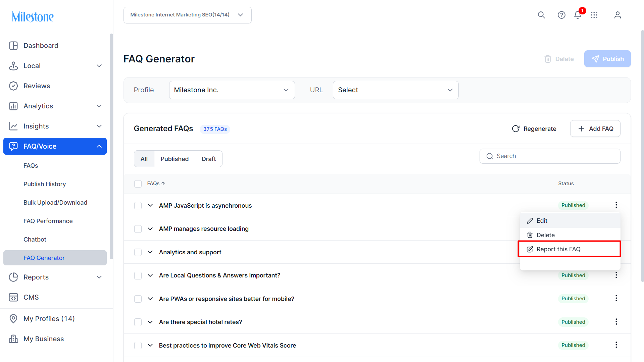Click the FAQ search input field
This screenshot has height=362, width=644.
pos(550,156)
